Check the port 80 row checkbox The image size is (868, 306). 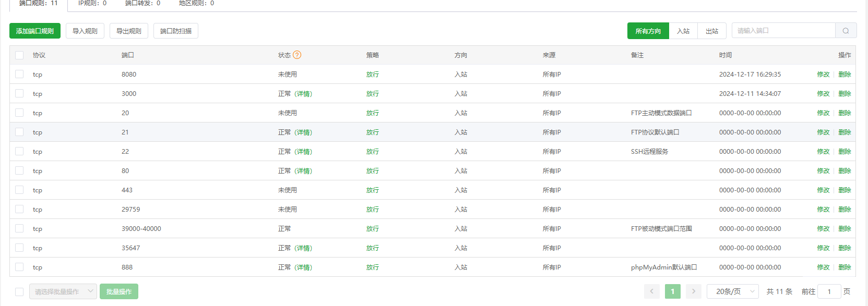19,170
